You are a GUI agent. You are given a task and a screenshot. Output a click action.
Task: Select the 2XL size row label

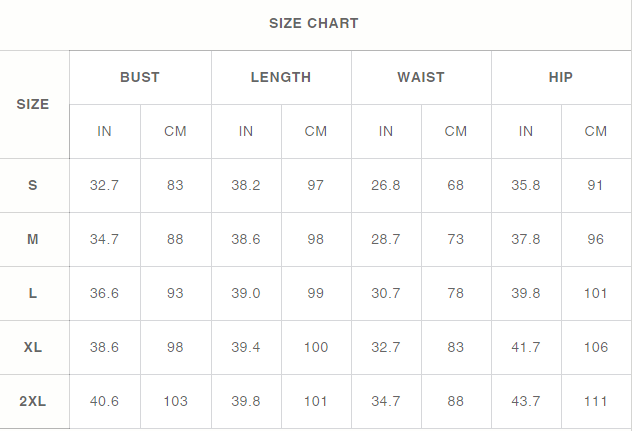33,401
